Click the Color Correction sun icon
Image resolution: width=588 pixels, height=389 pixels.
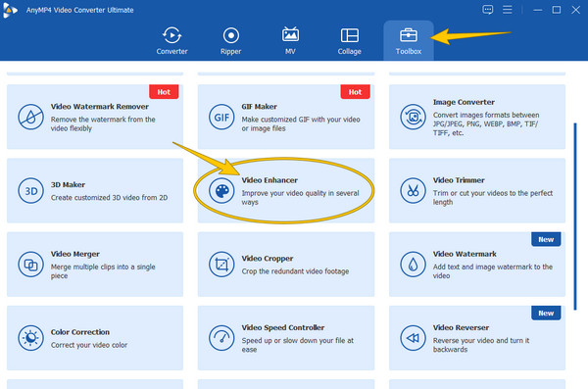30,338
